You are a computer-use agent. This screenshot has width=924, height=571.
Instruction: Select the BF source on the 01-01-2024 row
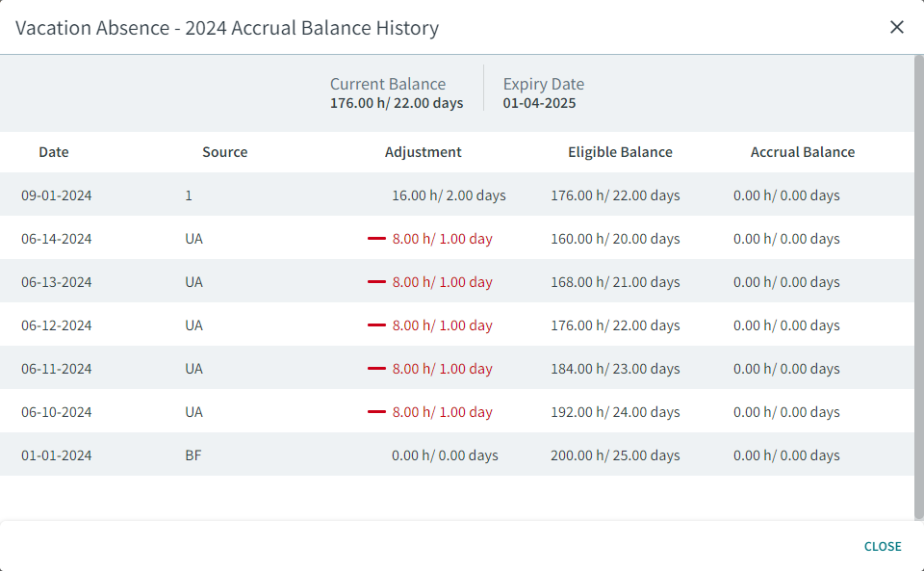click(x=193, y=454)
